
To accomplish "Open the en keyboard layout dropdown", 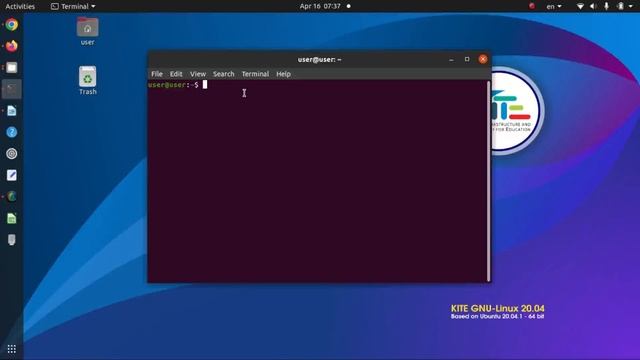I will 554,6.
